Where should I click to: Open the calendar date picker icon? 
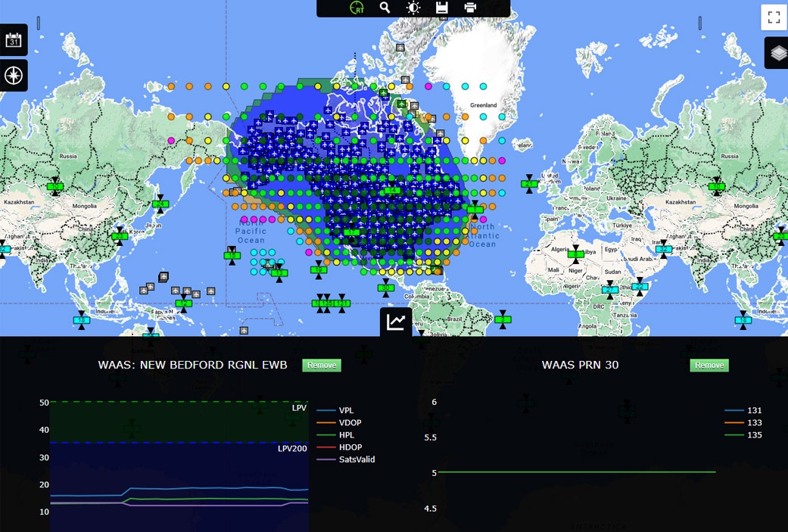click(x=14, y=40)
